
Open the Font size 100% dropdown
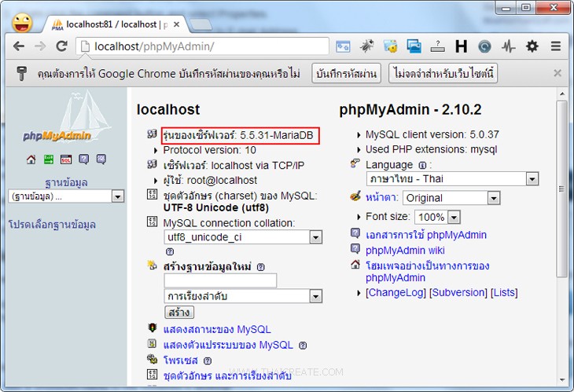(x=437, y=217)
